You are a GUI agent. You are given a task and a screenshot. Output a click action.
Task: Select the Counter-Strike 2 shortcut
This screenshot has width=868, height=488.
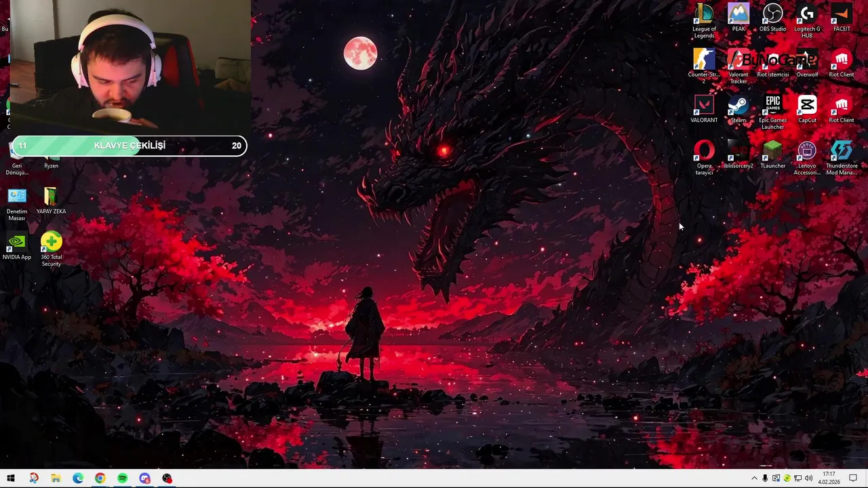point(704,66)
